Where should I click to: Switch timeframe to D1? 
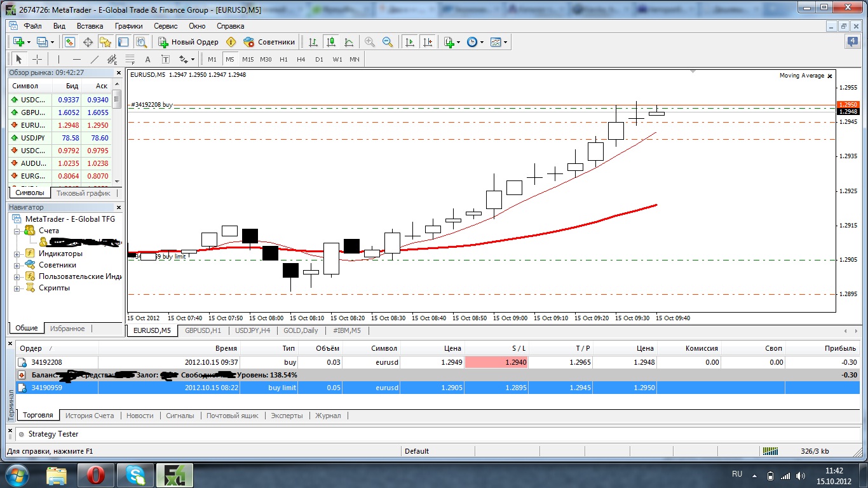(x=319, y=59)
